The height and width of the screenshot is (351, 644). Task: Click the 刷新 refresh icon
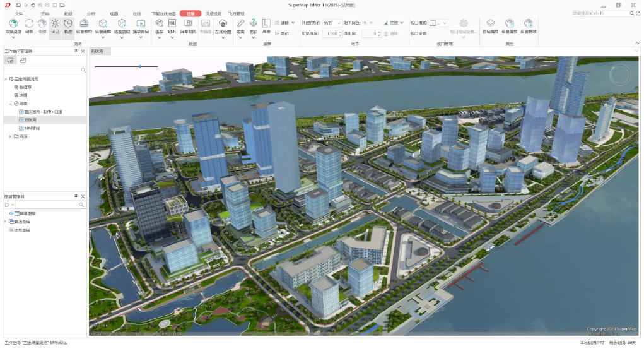click(29, 23)
